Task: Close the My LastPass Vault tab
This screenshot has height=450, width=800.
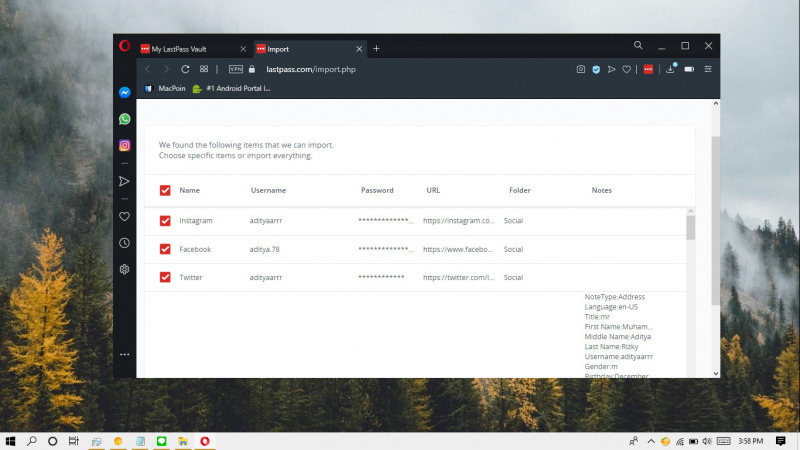Action: pyautogui.click(x=243, y=49)
